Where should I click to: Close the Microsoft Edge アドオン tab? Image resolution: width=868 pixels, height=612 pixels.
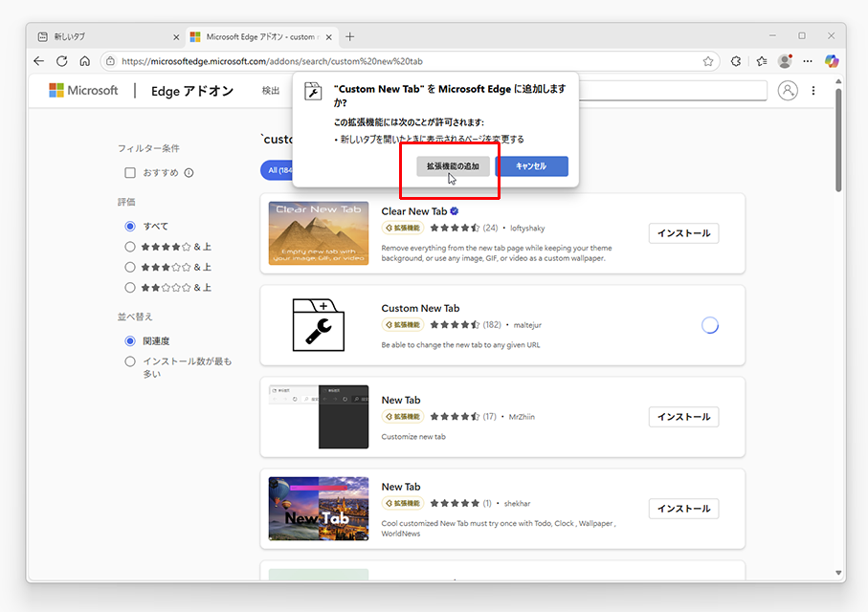[329, 37]
